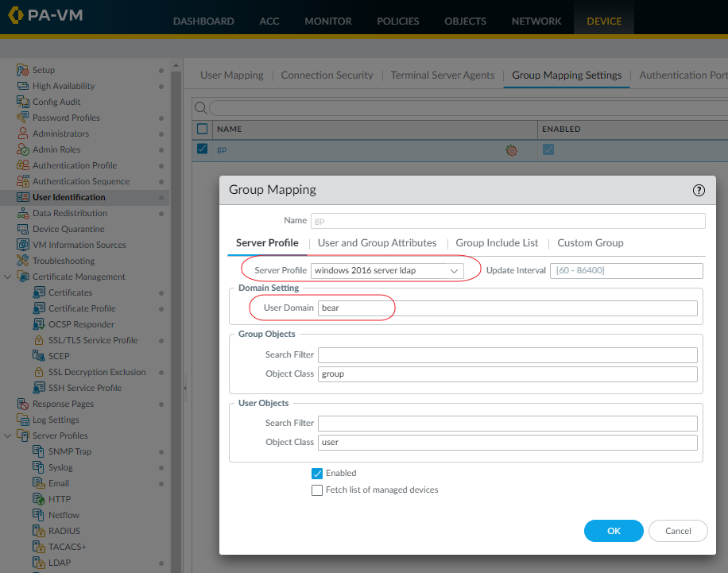Click the gear icon in gp row
The width and height of the screenshot is (728, 573).
pos(511,150)
